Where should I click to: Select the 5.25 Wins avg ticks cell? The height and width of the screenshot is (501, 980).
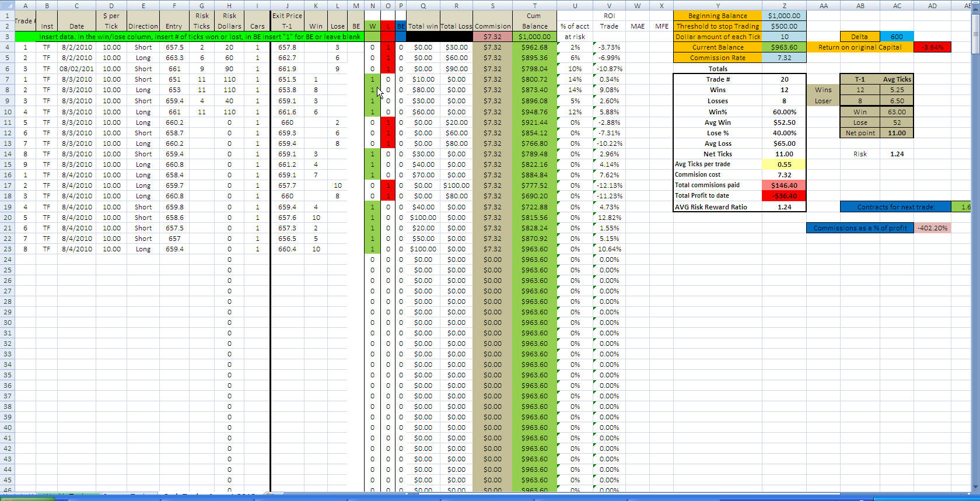897,90
